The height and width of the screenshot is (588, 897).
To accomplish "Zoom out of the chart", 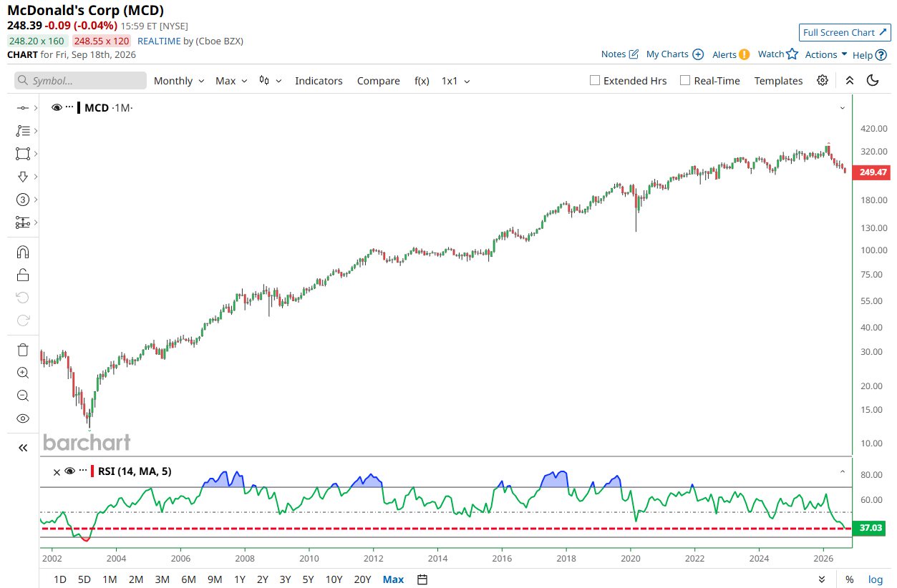I will pos(22,396).
